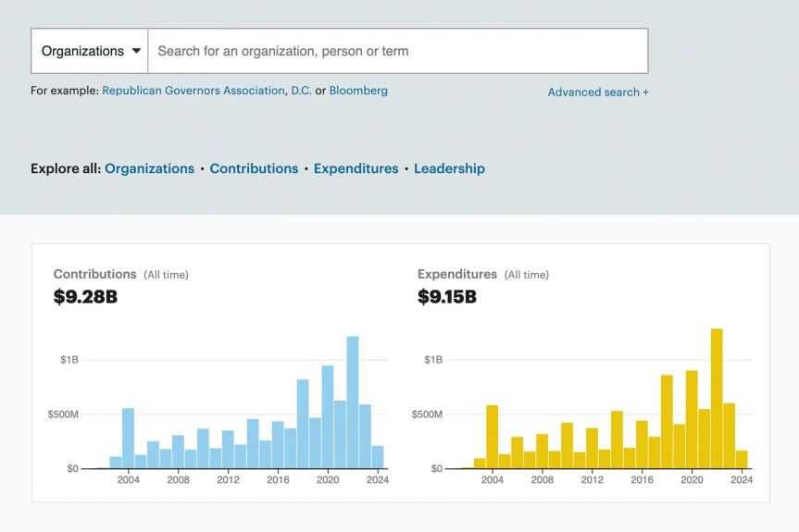Explore all Leadership link
Viewport: 799px width, 532px height.
(449, 168)
